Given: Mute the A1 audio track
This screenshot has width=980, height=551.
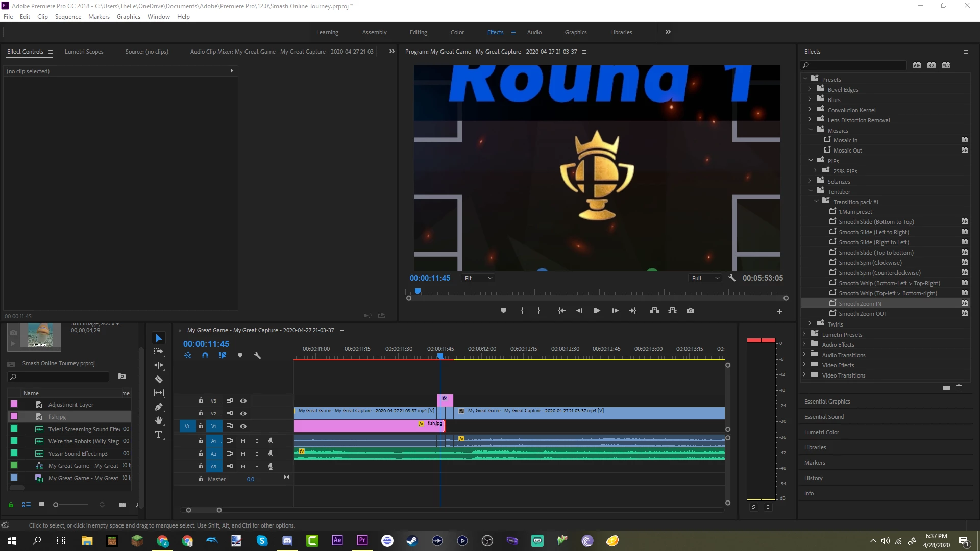Looking at the screenshot, I should (243, 441).
